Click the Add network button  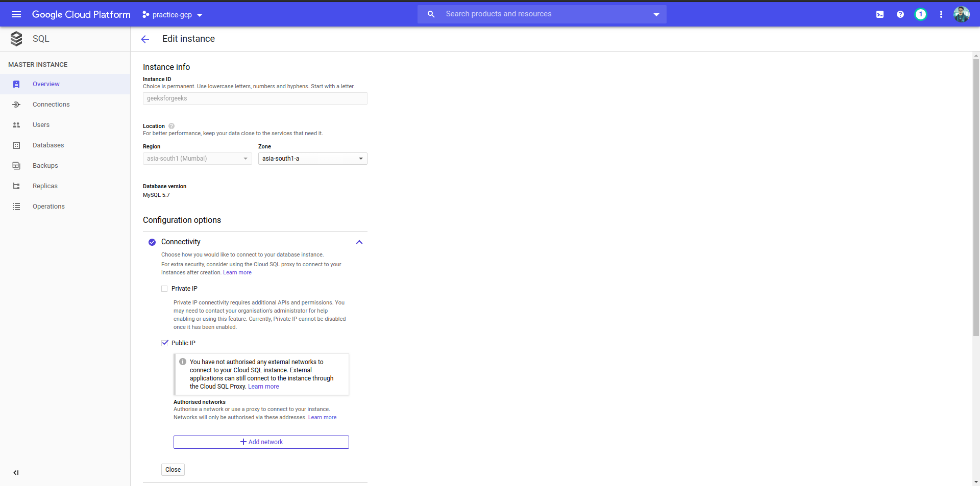click(x=261, y=442)
